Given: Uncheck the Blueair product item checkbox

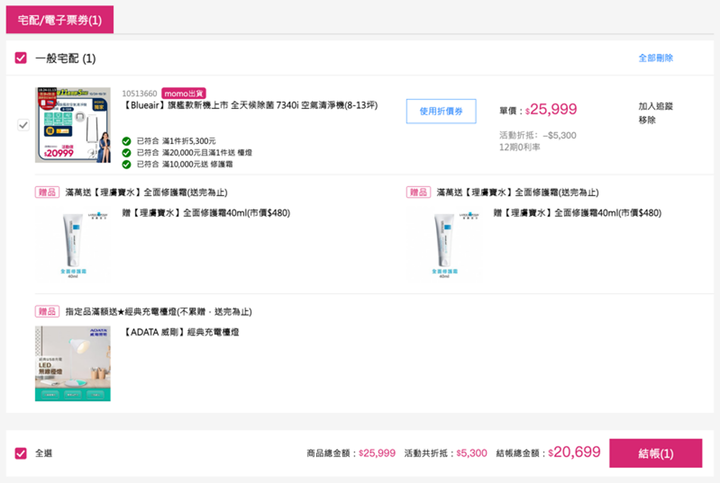Looking at the screenshot, I should pyautogui.click(x=23, y=125).
